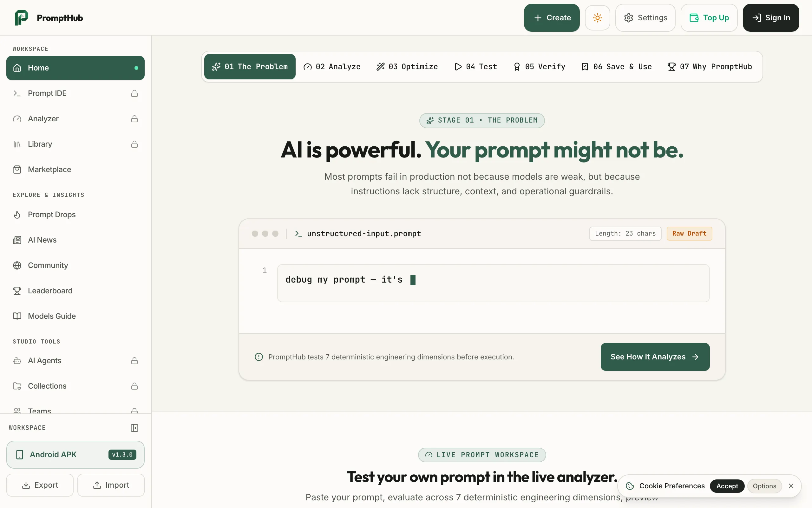The image size is (812, 508).
Task: Click line number 1 in the editor
Action: (x=265, y=271)
